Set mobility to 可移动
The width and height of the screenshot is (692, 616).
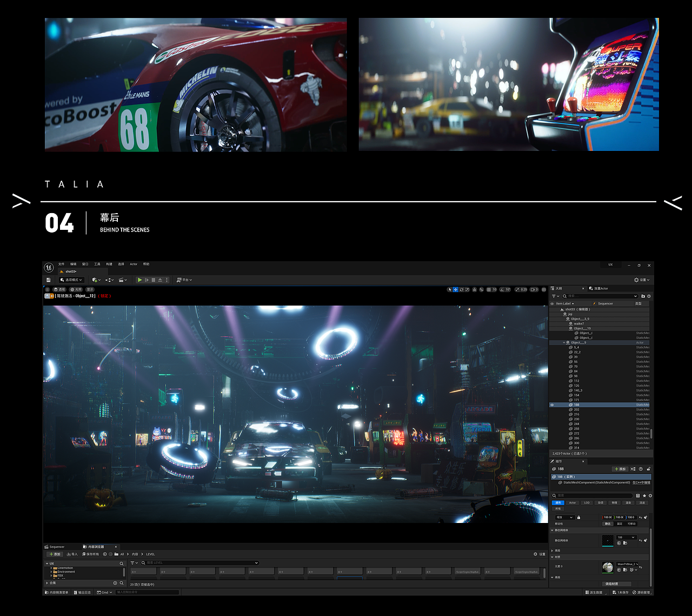point(631,524)
